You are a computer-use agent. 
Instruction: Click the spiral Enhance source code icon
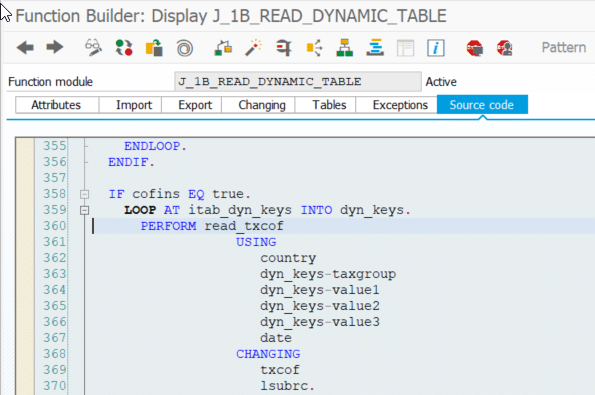pyautogui.click(x=184, y=48)
